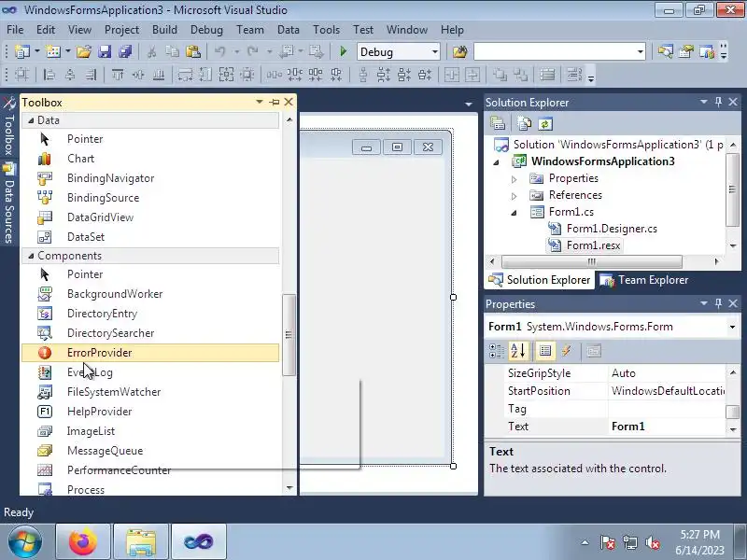Select the DirectoryEntry component
This screenshot has height=560, width=747.
(150, 314)
